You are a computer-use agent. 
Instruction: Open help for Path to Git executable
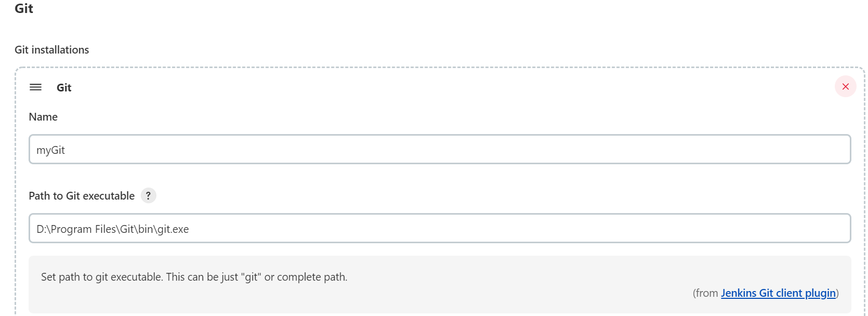click(148, 196)
